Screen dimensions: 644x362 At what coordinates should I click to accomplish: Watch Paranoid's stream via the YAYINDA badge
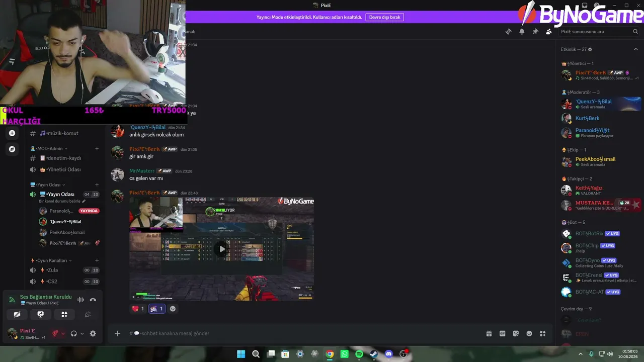coord(89,211)
